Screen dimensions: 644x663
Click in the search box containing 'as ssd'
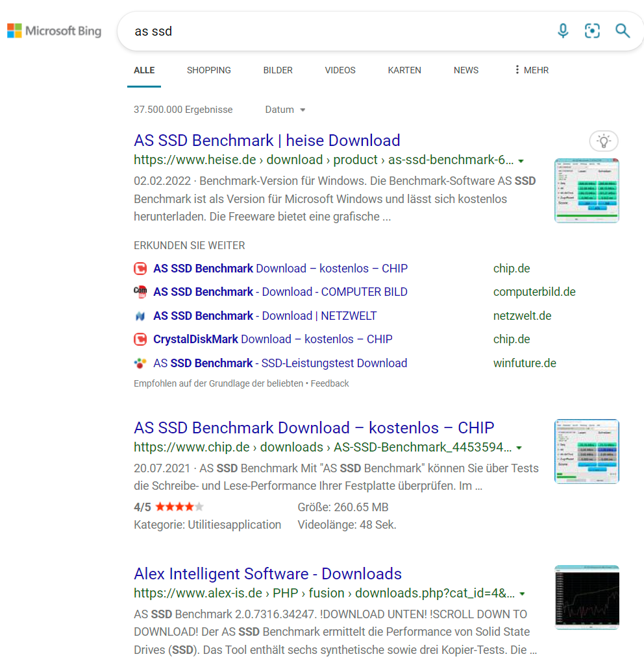coord(338,31)
